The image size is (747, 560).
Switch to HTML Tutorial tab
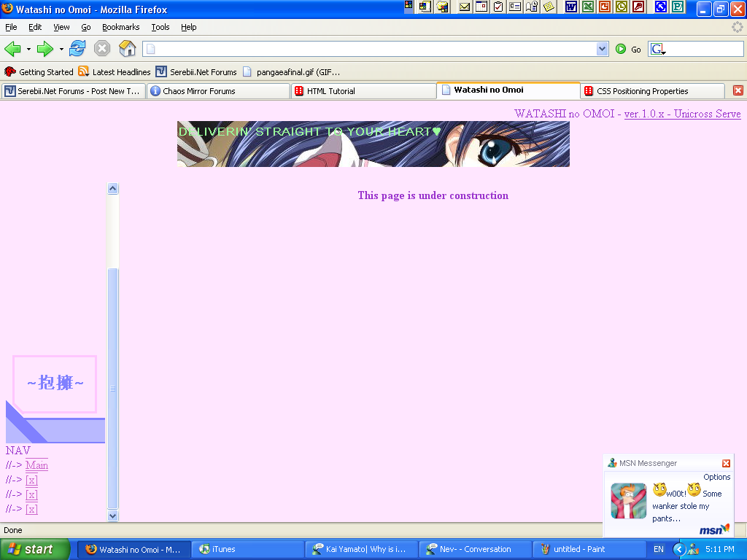pyautogui.click(x=363, y=91)
